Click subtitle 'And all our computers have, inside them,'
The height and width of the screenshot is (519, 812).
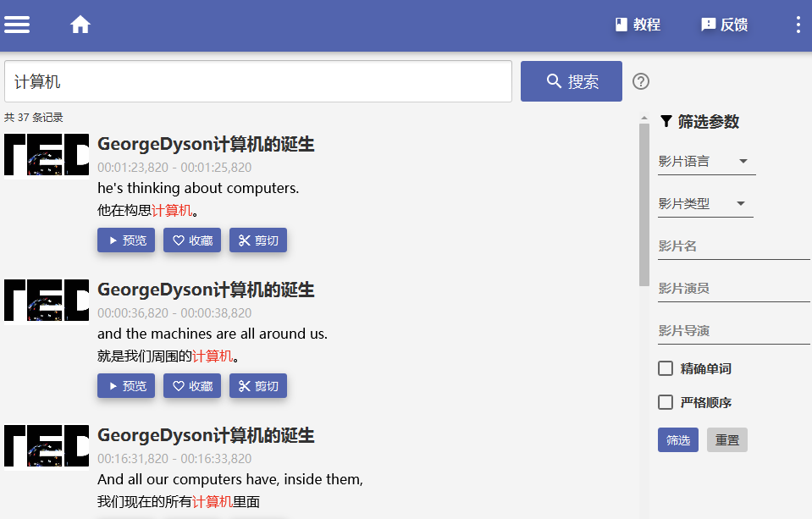click(x=230, y=479)
